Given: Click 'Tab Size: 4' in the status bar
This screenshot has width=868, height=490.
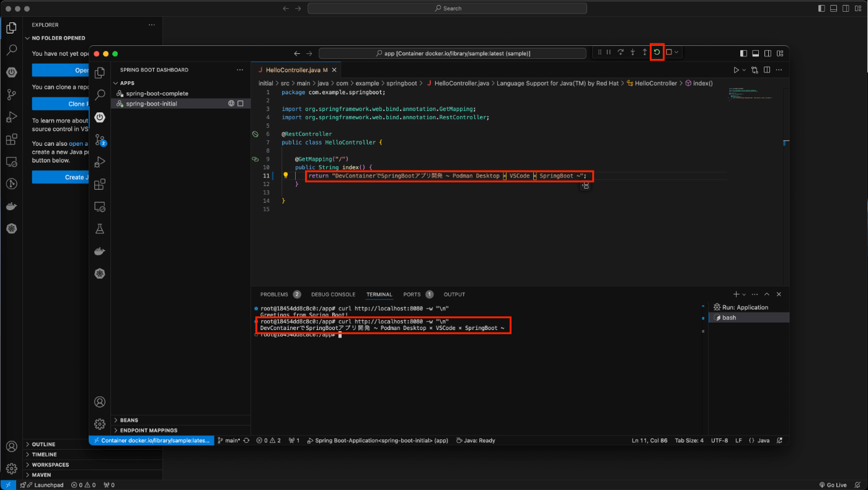Looking at the screenshot, I should (x=689, y=440).
